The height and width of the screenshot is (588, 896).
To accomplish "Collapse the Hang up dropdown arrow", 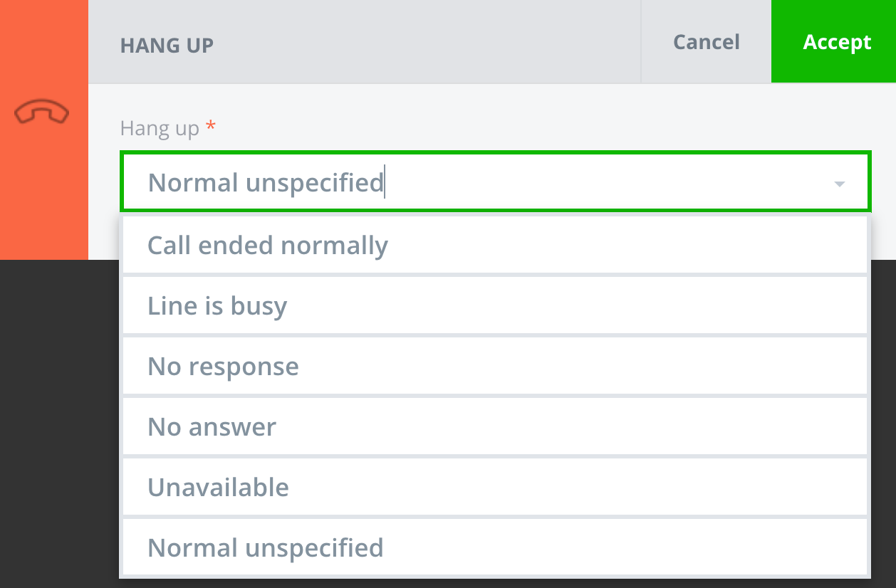I will (839, 184).
